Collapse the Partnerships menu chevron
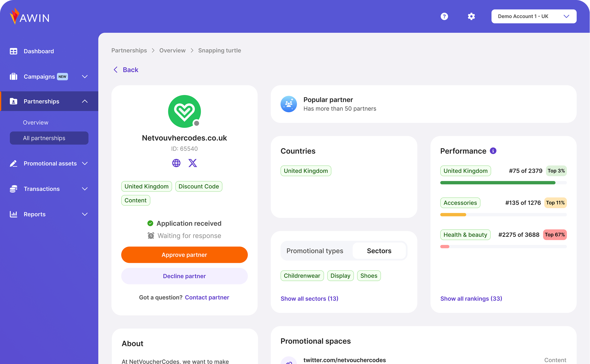Screen dimensions: 590x364 85,101
